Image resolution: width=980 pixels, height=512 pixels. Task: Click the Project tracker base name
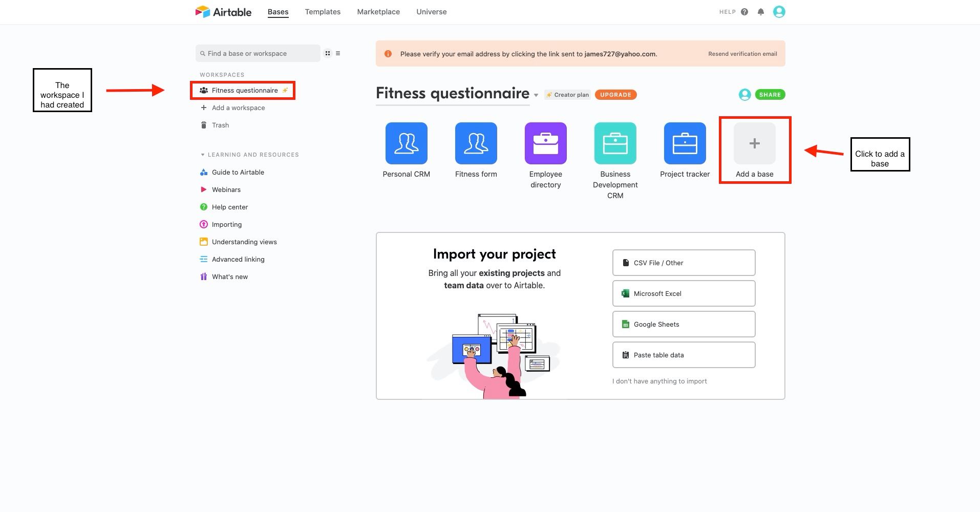[x=685, y=174]
